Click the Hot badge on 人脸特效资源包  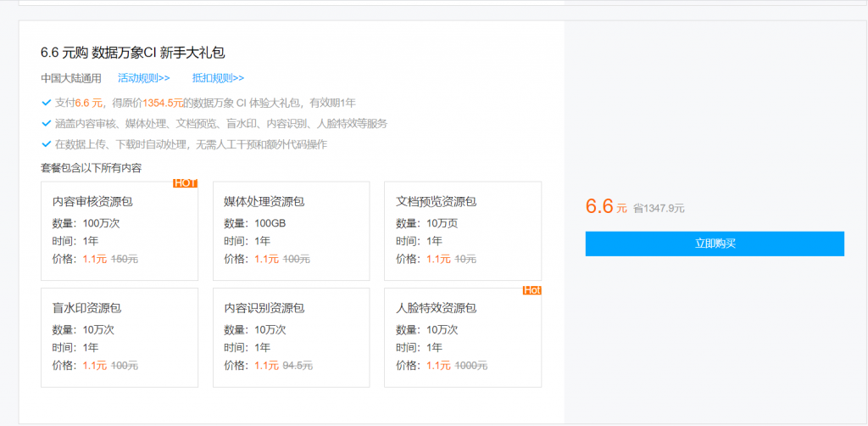click(x=532, y=290)
